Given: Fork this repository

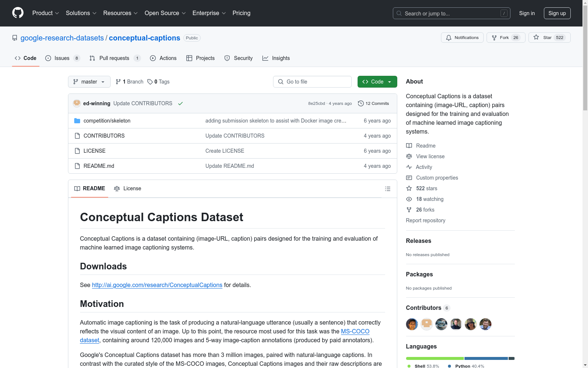Looking at the screenshot, I should 506,38.
